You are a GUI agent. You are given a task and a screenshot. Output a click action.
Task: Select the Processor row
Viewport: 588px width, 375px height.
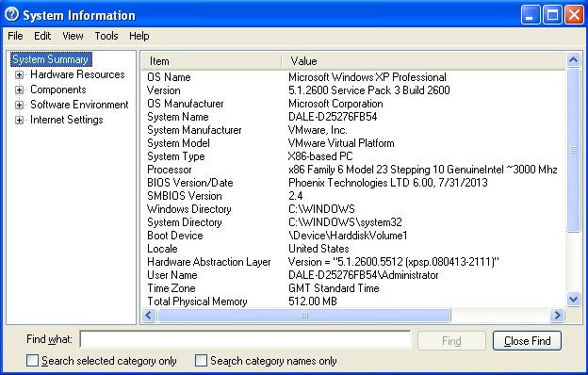click(x=353, y=170)
